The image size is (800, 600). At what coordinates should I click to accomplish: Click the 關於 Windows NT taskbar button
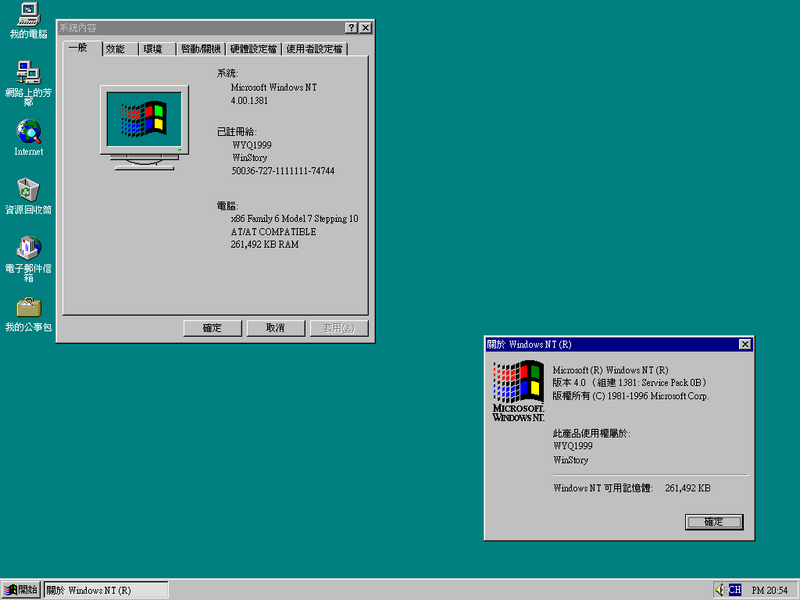106,590
